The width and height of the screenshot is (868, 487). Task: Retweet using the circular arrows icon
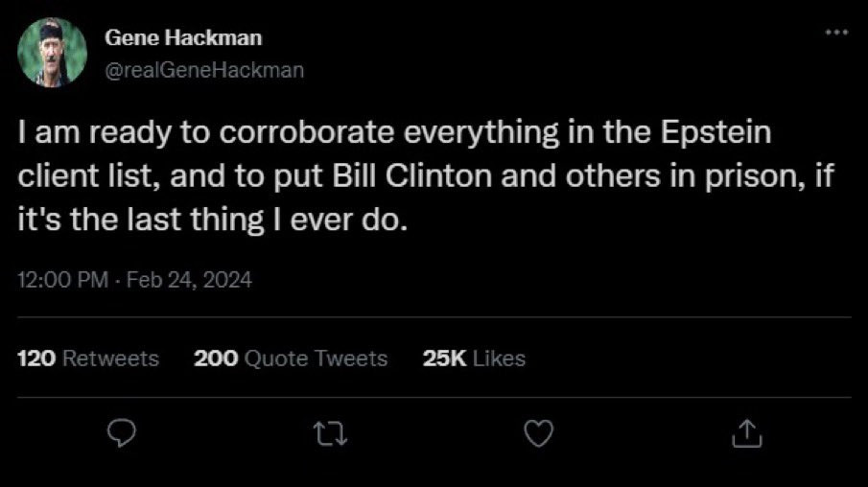(x=329, y=435)
